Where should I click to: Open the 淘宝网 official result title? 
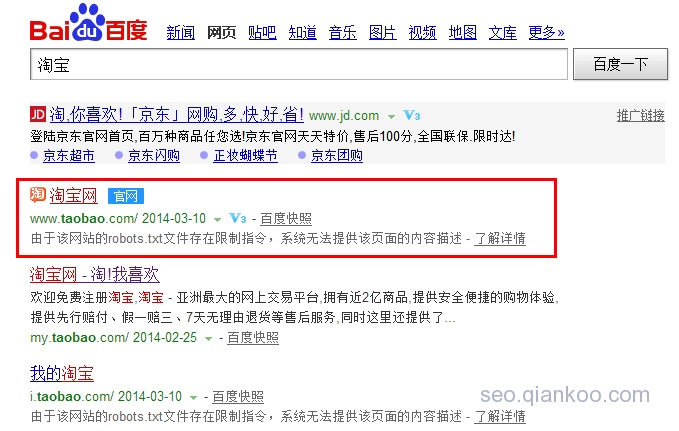point(73,196)
